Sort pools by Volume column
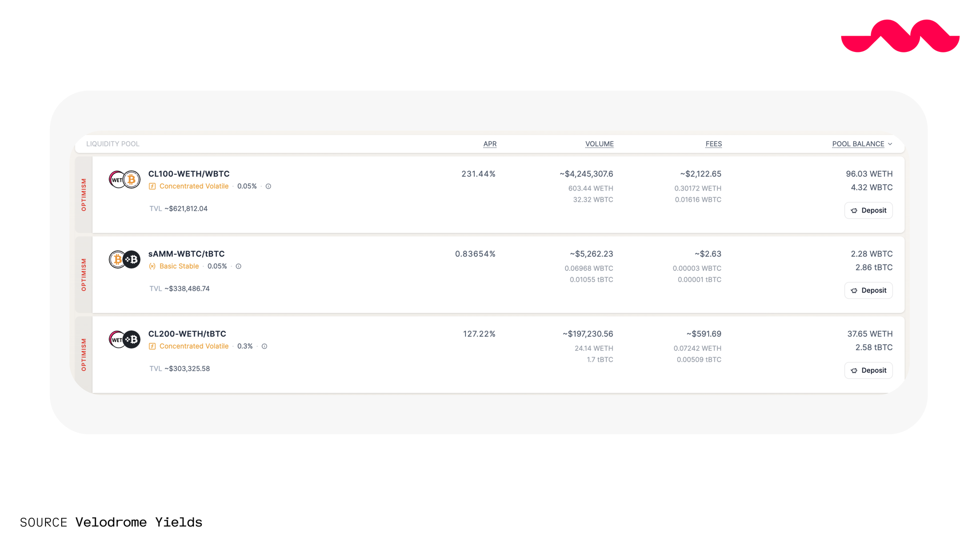The height and width of the screenshot is (551, 980). [599, 144]
